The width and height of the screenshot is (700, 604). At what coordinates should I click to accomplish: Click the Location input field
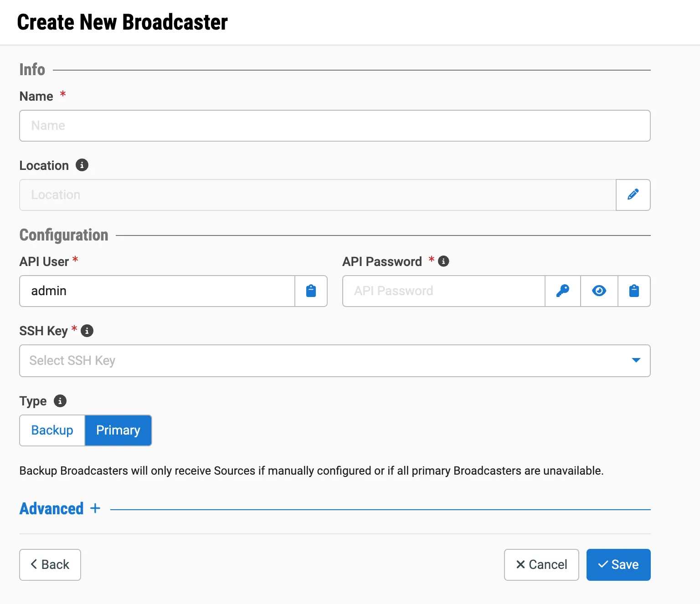click(318, 195)
